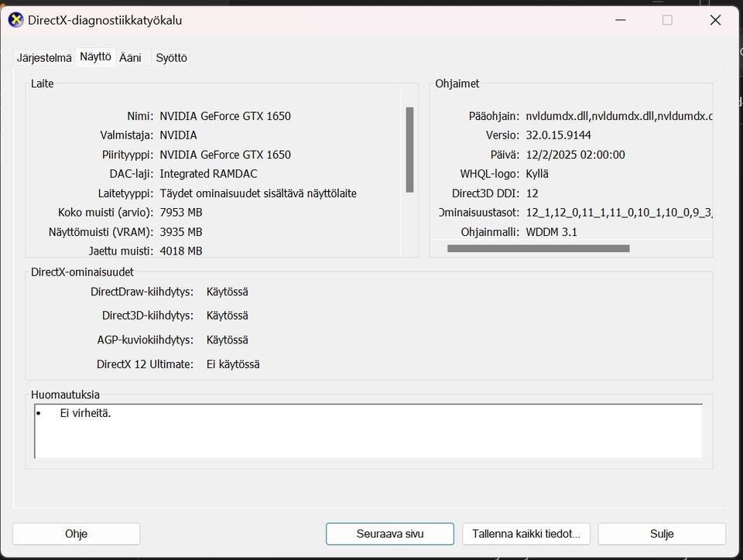Maximize the DirectX diagnostics window

coord(667,20)
